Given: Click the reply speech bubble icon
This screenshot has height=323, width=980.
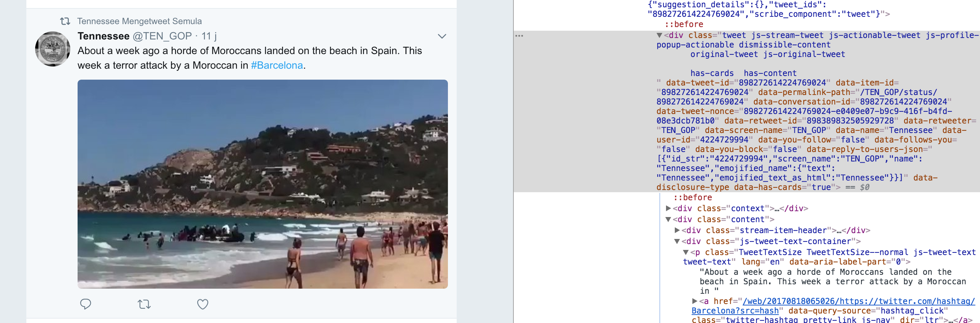Looking at the screenshot, I should (86, 304).
